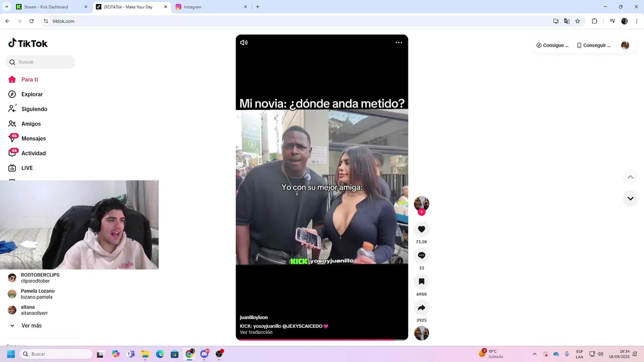Open the media controls icon in Chrome
644x362 pixels.
[612, 21]
